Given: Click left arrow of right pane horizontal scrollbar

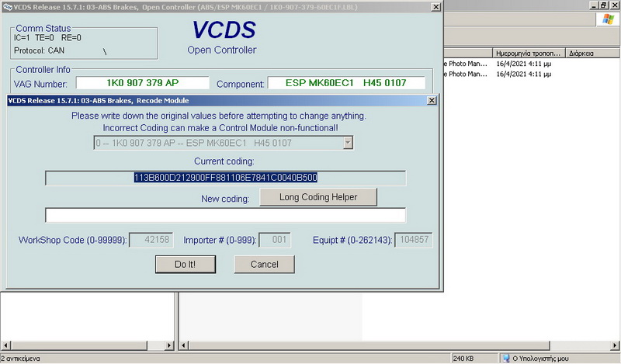Looking at the screenshot, I should 183,345.
